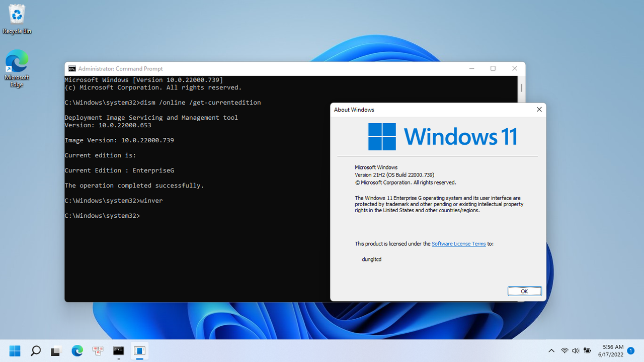644x362 pixels.
Task: Close the About Windows dialog
Action: click(x=539, y=110)
